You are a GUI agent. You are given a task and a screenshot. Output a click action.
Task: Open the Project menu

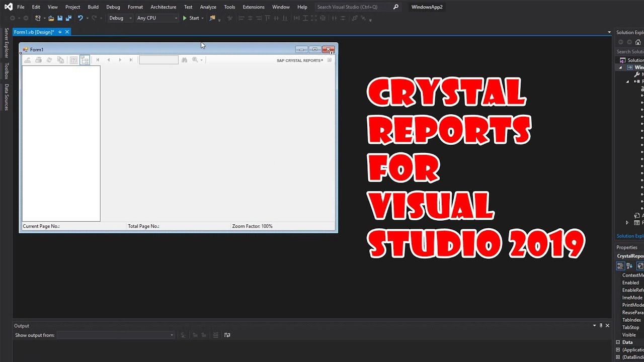click(x=72, y=7)
